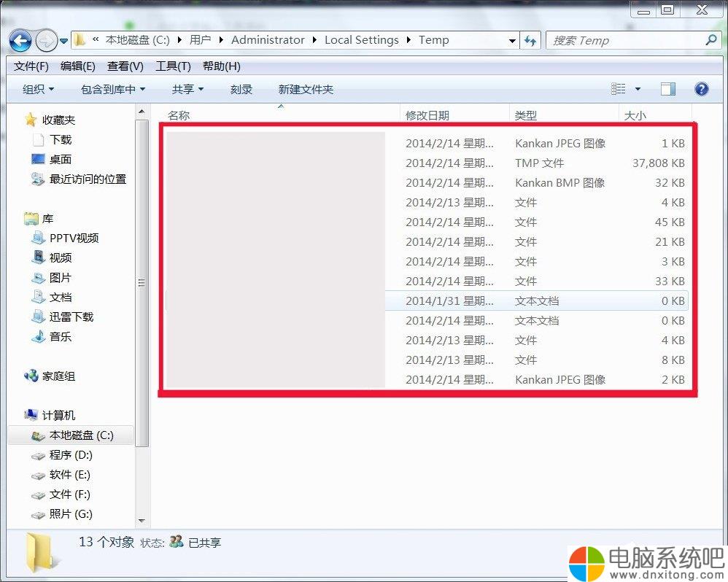Click the 新建文件夹 button
Viewport: 728px width, 582px height.
pos(306,89)
